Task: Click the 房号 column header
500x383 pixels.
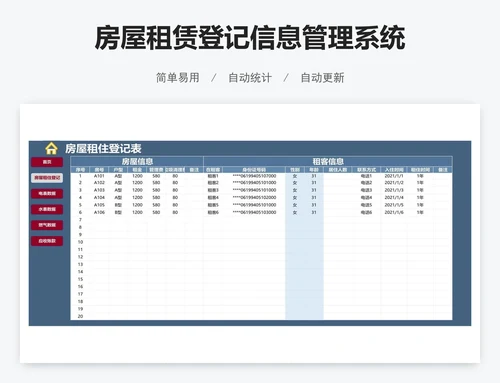Action: coord(99,170)
